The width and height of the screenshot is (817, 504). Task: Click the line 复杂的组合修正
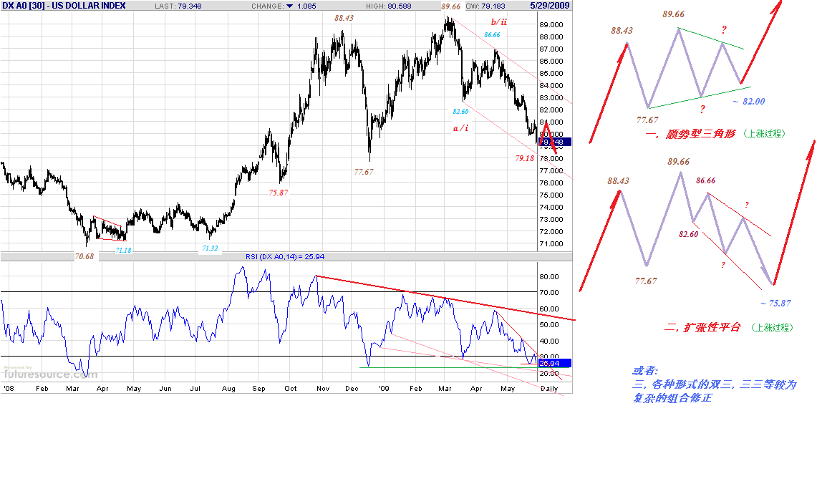[x=672, y=398]
